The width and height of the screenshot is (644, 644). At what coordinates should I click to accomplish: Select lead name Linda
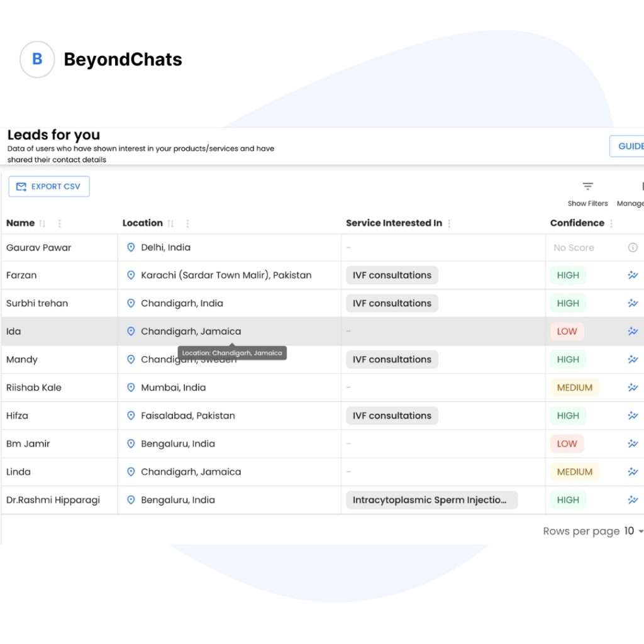[18, 472]
